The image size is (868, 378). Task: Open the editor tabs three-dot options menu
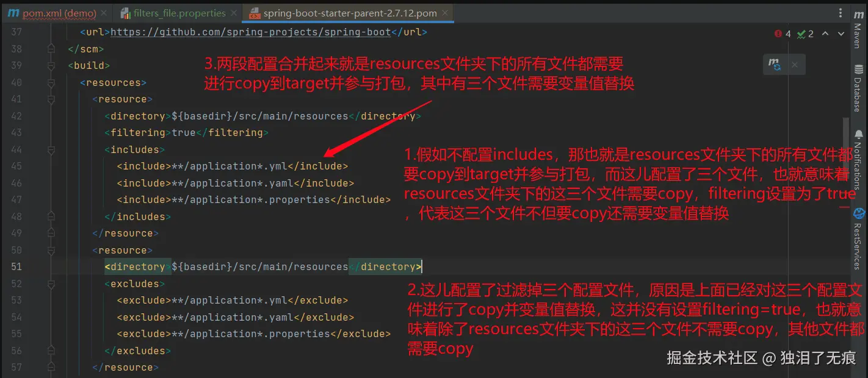[x=842, y=13]
